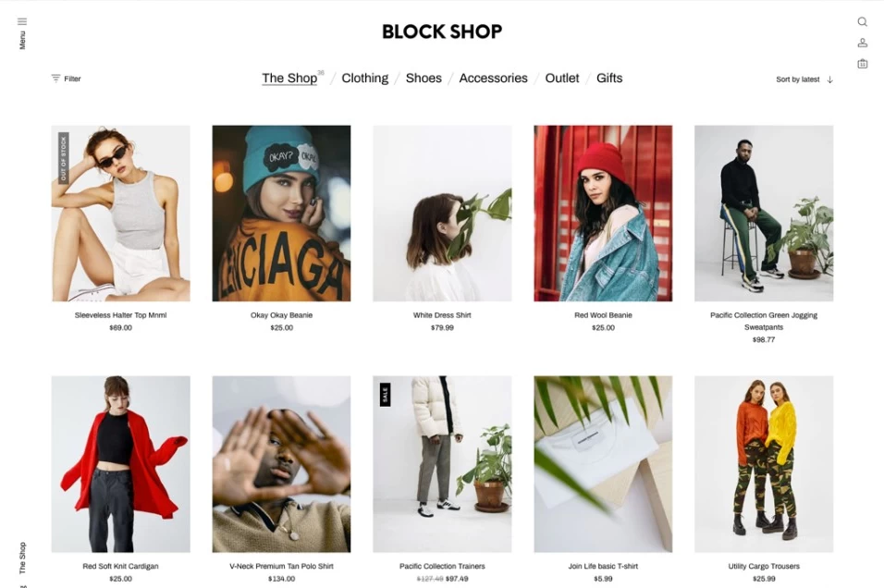The height and width of the screenshot is (588, 884).
Task: Click the Out of Stock badge on Halter Top
Action: (x=63, y=158)
